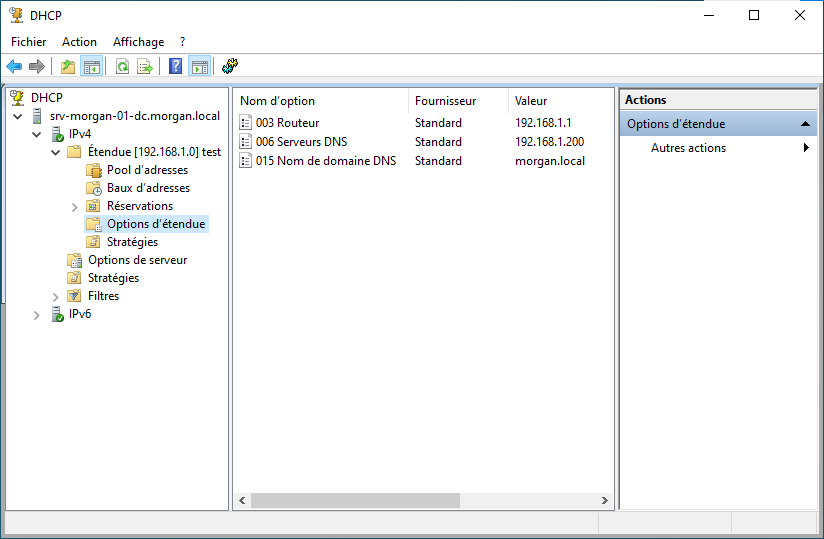Image resolution: width=824 pixels, height=539 pixels.
Task: Expand the IPv6 node
Action: click(x=37, y=314)
